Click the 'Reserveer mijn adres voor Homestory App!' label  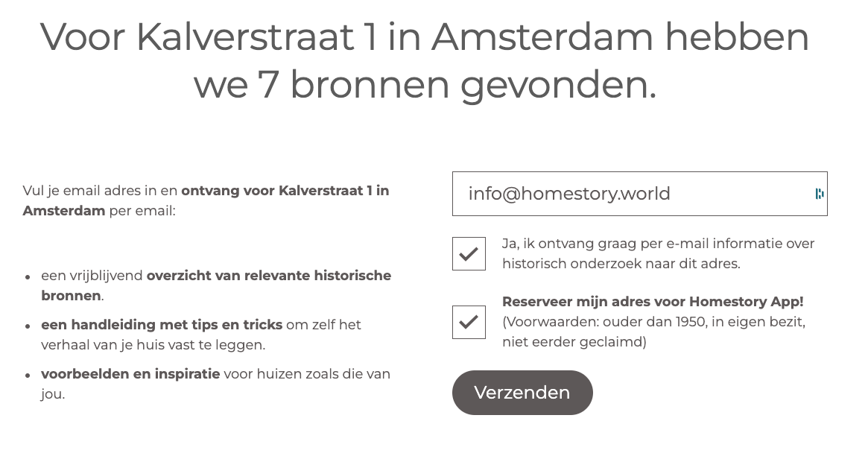tap(652, 302)
